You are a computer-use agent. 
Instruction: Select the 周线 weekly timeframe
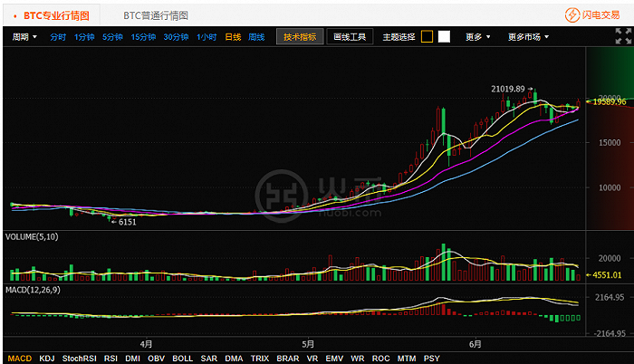point(256,37)
